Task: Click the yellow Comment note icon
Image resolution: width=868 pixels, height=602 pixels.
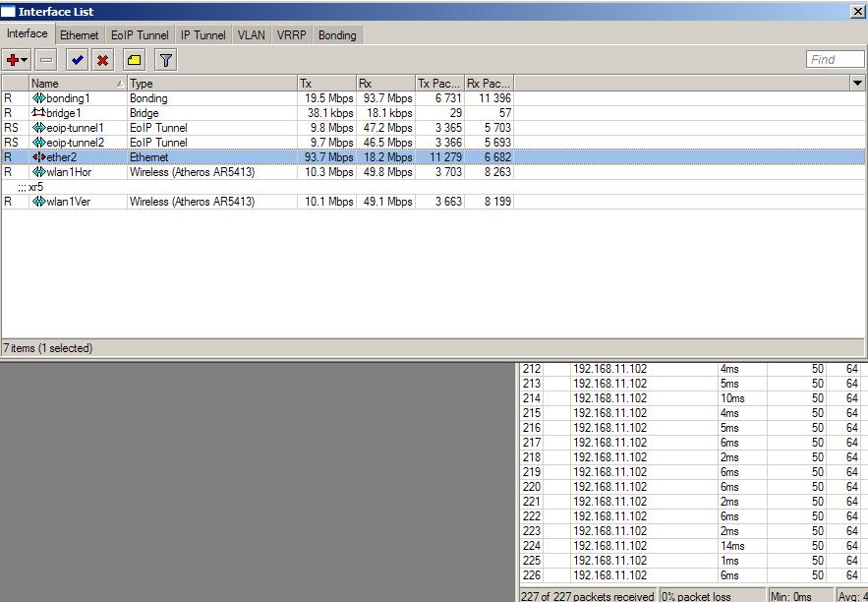Action: [x=134, y=60]
